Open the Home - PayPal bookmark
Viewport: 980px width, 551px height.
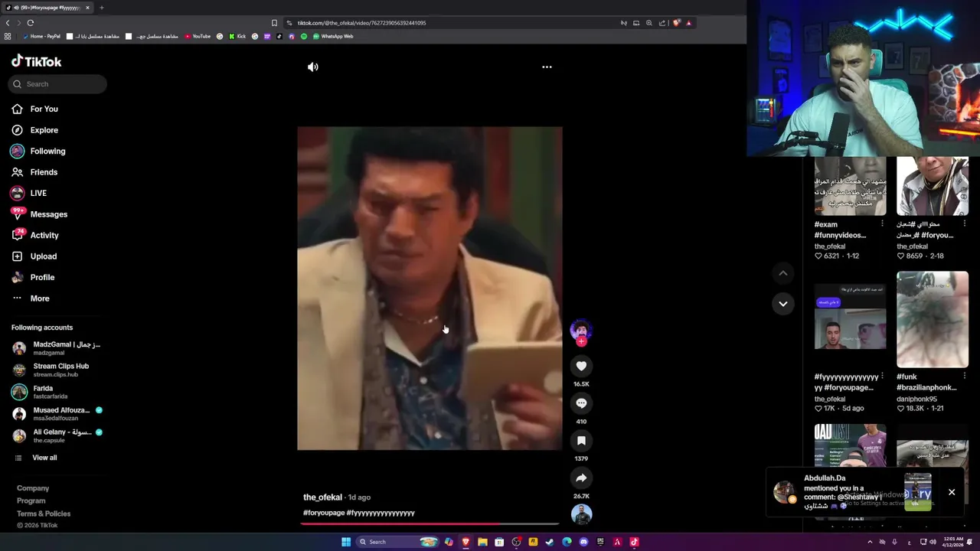click(x=42, y=37)
